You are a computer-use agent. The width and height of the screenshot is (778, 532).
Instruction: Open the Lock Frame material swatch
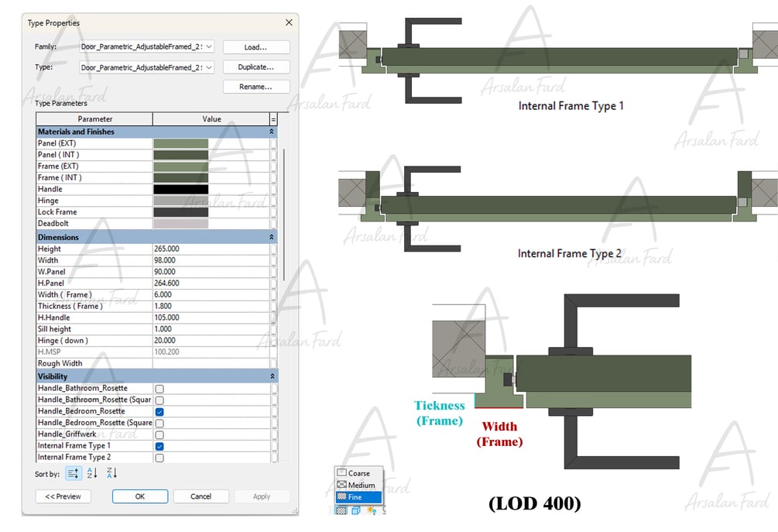click(x=180, y=212)
